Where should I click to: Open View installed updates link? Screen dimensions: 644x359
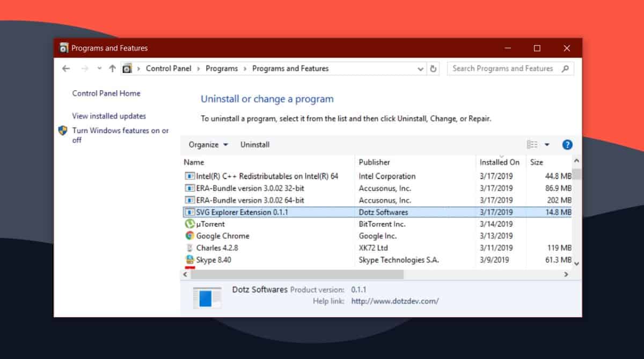109,116
